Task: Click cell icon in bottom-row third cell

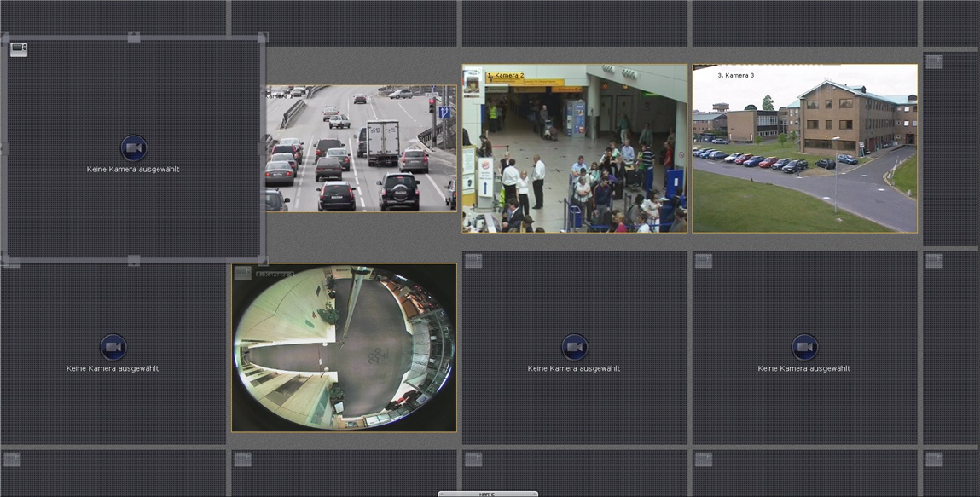Action: [473, 459]
